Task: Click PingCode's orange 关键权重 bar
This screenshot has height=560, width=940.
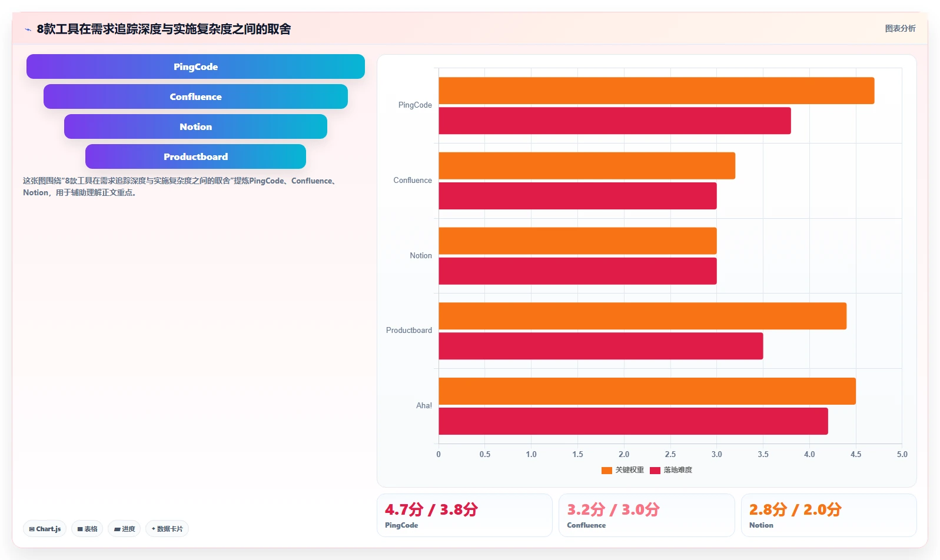Action: point(656,91)
